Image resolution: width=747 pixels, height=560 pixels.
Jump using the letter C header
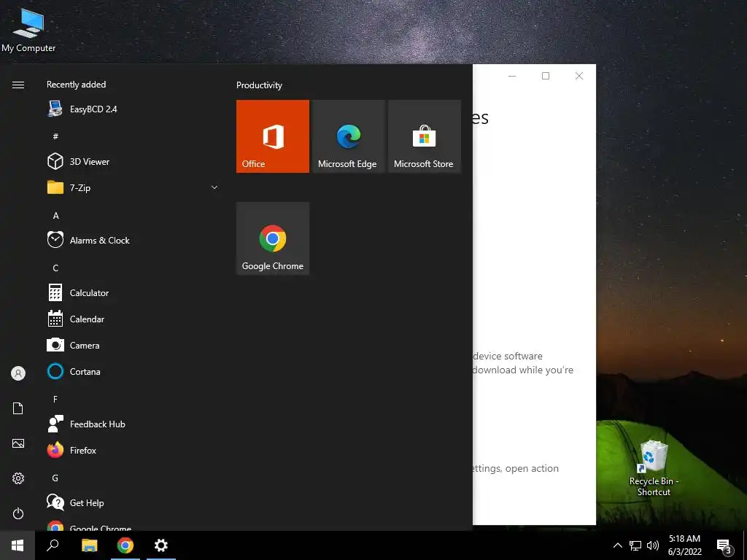55,268
